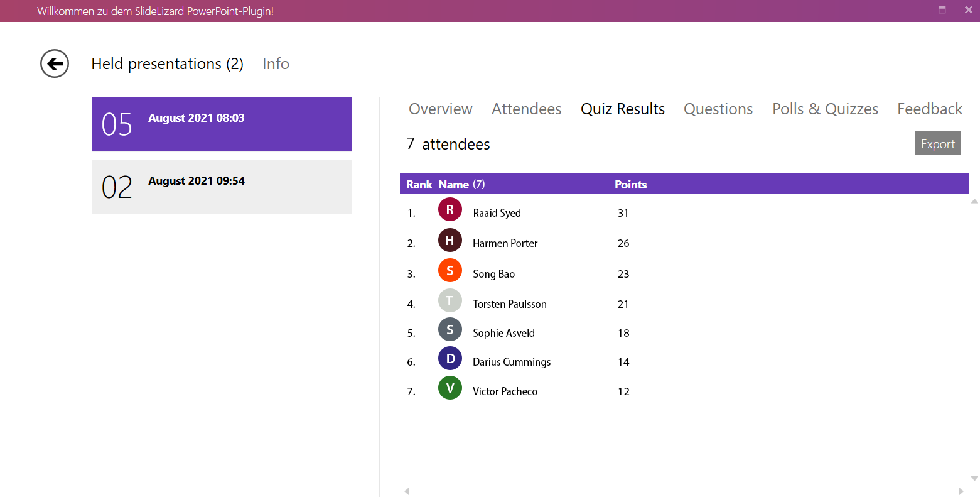Click Victor Pacheco's green avatar icon

[x=450, y=388]
